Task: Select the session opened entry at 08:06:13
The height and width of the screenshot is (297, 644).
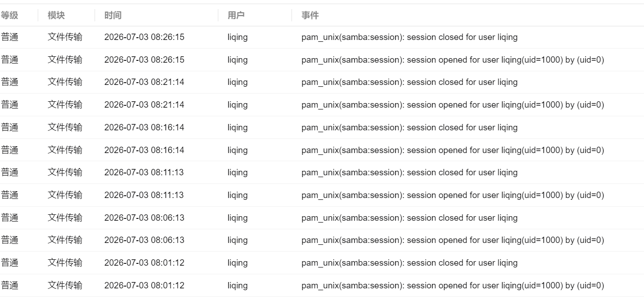Action: tap(322, 240)
